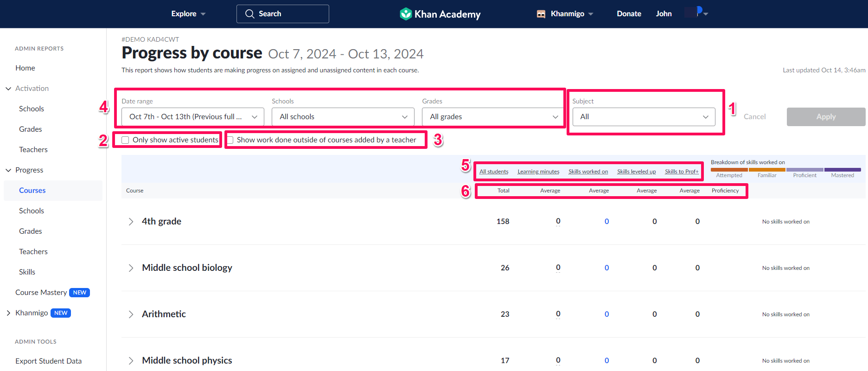Open the Khanmigo header dropdown
Image resolution: width=868 pixels, height=371 pixels.
pyautogui.click(x=565, y=14)
